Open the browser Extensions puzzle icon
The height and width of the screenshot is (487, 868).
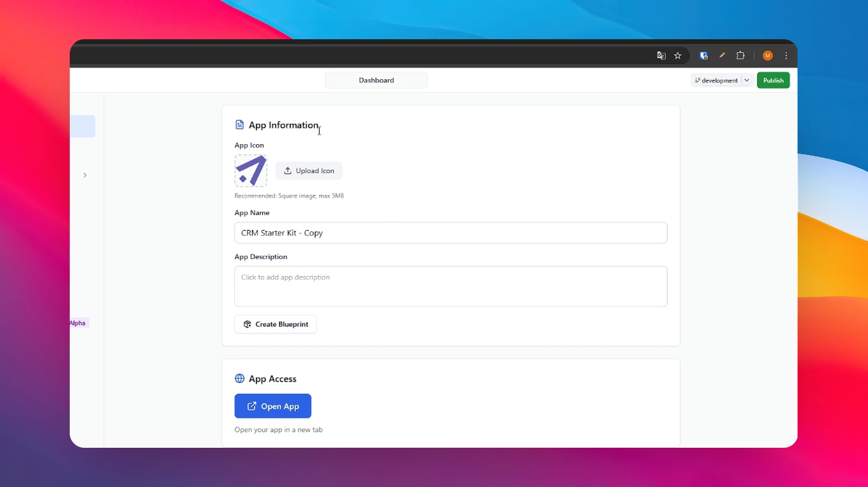[x=741, y=56]
